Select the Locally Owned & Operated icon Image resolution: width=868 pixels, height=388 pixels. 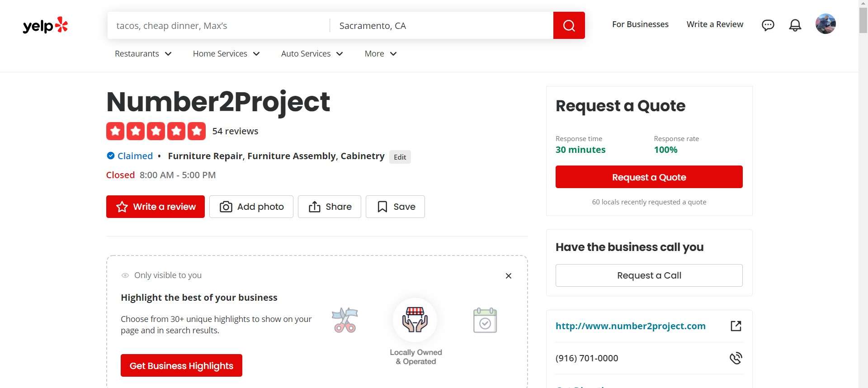pyautogui.click(x=415, y=320)
